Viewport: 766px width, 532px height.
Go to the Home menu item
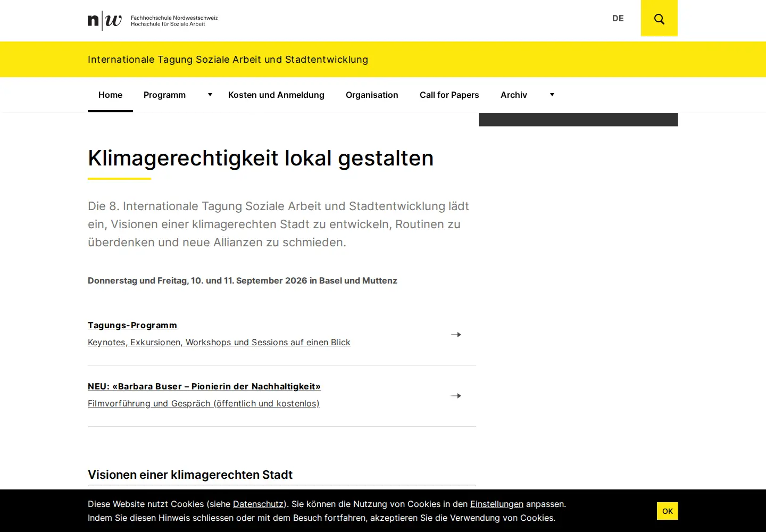110,95
